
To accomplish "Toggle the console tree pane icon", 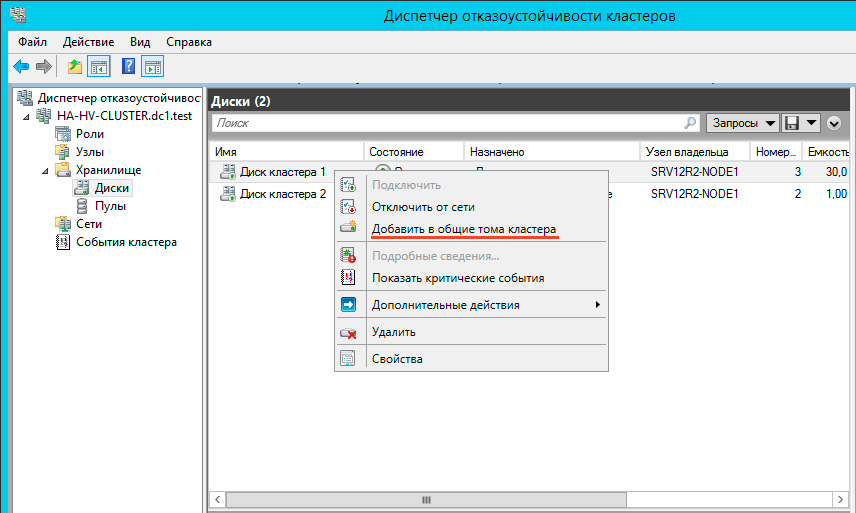I will tap(98, 67).
